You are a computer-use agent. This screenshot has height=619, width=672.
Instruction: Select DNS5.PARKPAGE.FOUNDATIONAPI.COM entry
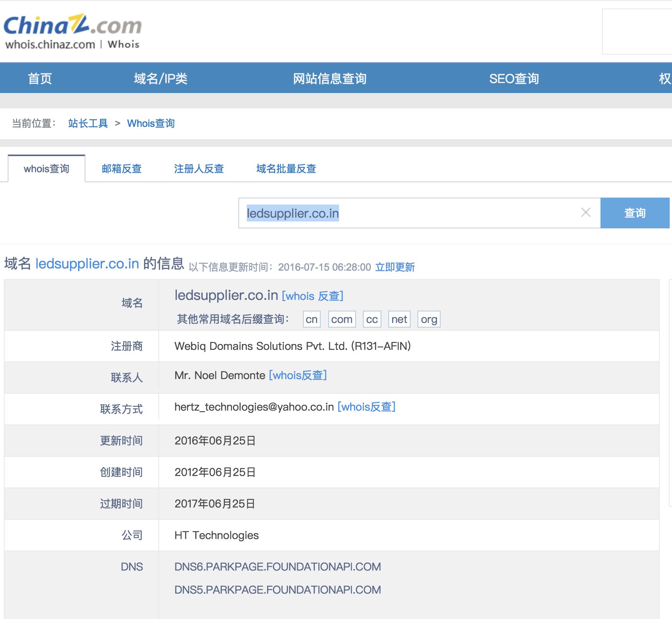click(x=278, y=590)
